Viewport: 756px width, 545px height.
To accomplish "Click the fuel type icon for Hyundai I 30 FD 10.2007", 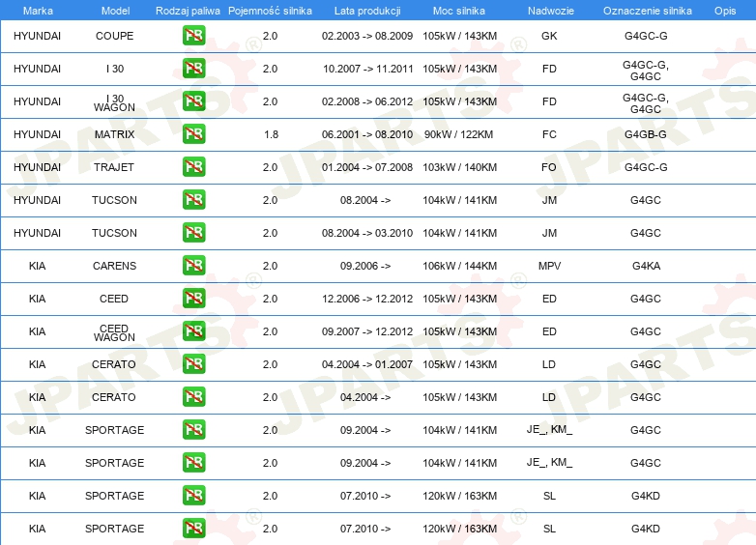I will click(193, 69).
